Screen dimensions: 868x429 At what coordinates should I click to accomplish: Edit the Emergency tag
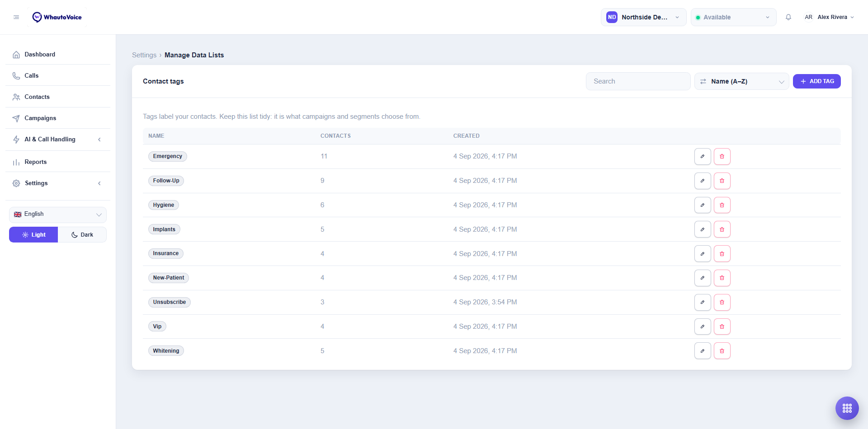click(x=703, y=156)
